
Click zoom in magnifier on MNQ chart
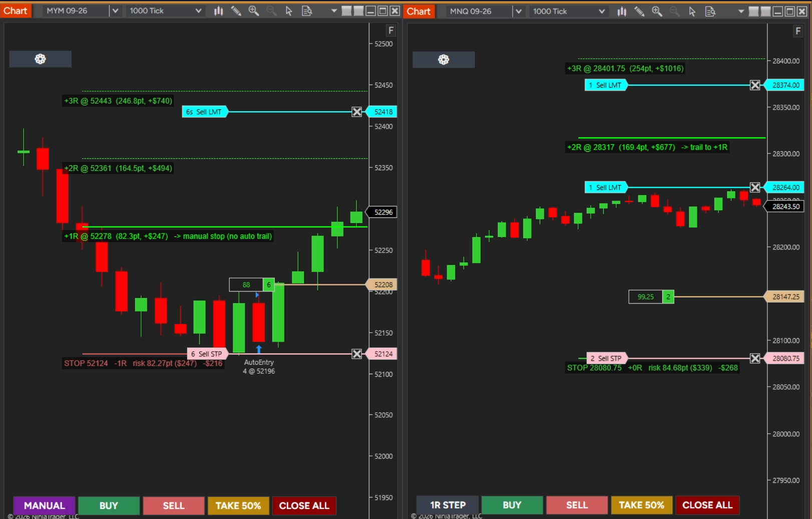(x=657, y=11)
